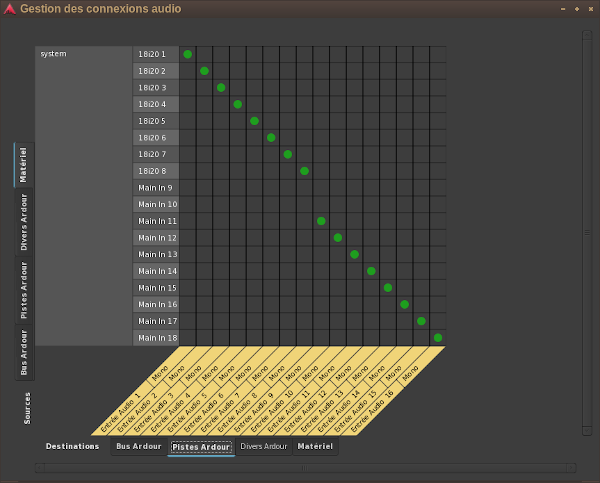Toggle connection dot on row 18i20 8
This screenshot has height=483, width=600.
(x=304, y=171)
